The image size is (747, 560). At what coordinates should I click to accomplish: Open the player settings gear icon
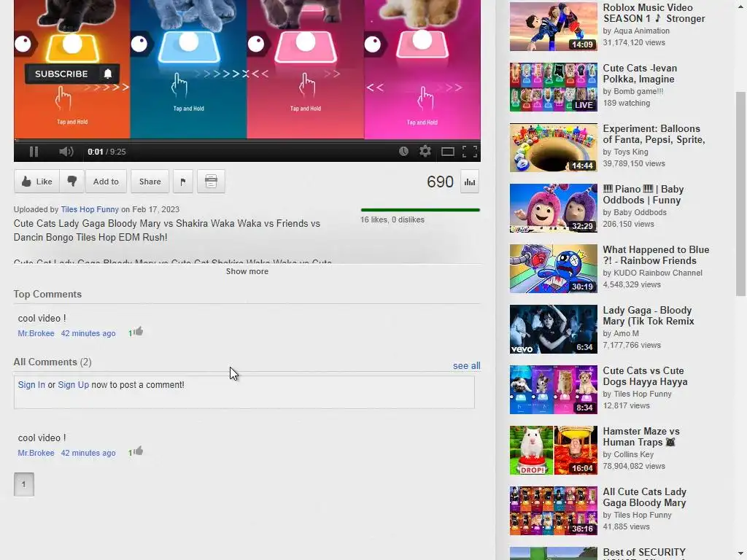(x=425, y=152)
